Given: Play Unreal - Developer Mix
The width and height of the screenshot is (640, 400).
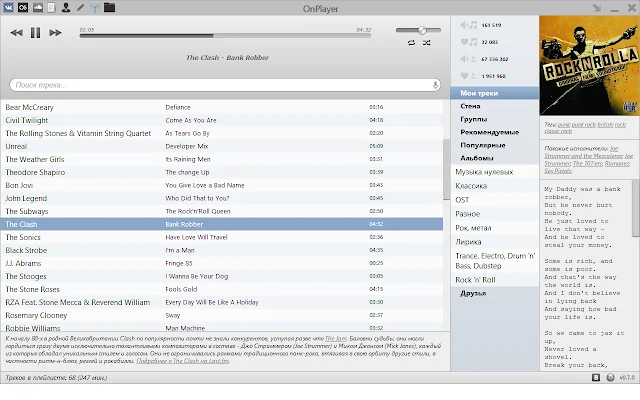Looking at the screenshot, I should [222, 146].
